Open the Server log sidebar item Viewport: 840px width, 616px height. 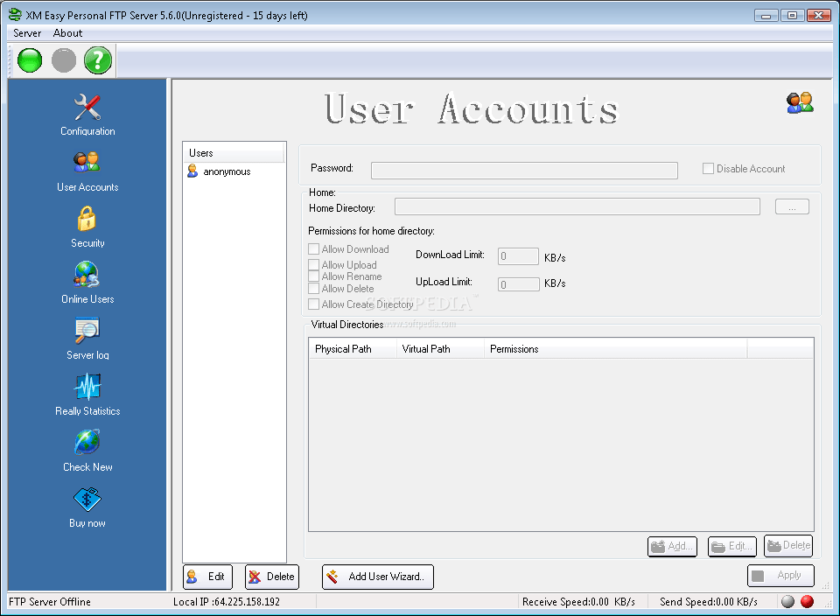(x=87, y=339)
